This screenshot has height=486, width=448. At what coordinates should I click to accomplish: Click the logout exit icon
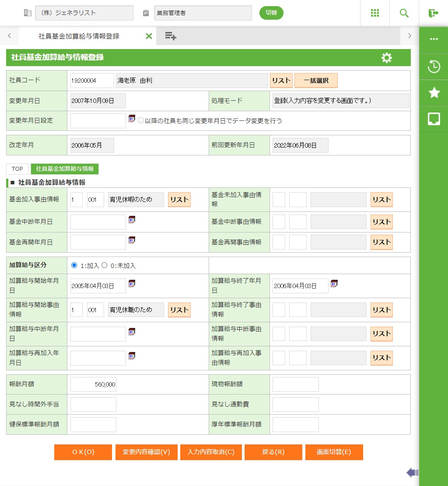click(x=433, y=13)
